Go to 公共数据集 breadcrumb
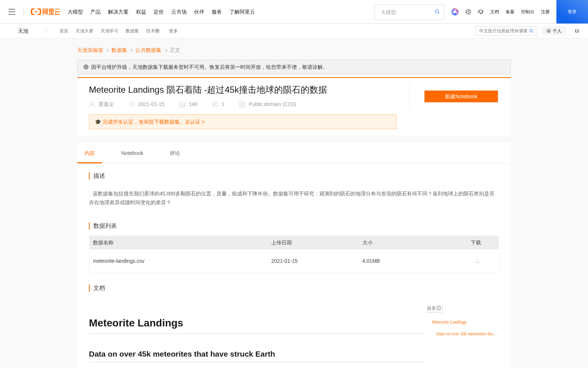Image resolution: width=588 pixels, height=368 pixels. pyautogui.click(x=148, y=50)
